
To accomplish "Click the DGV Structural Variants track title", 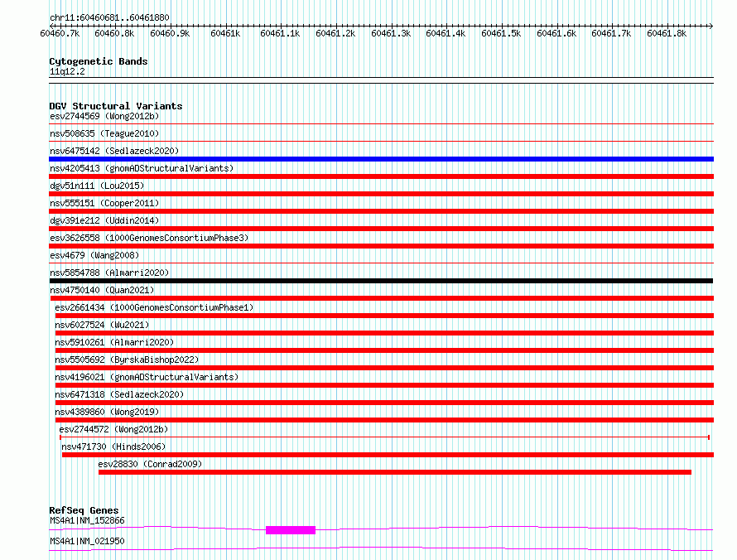I will coord(116,106).
